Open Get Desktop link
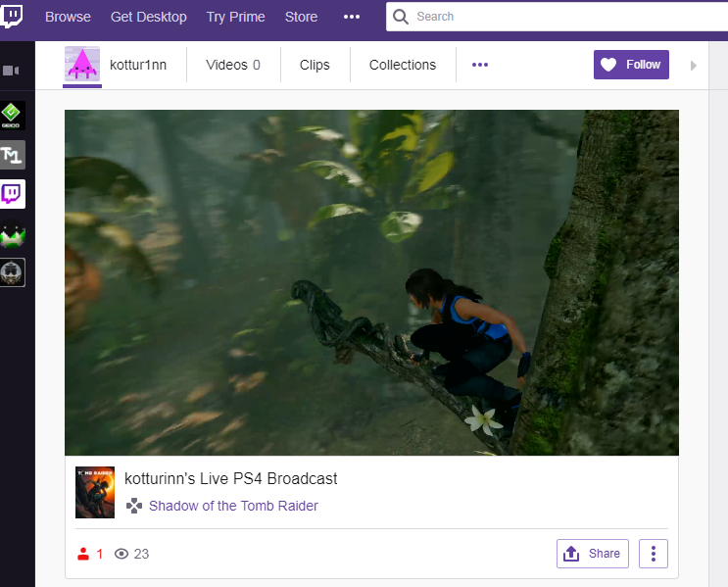This screenshot has height=587, width=728. (x=149, y=17)
